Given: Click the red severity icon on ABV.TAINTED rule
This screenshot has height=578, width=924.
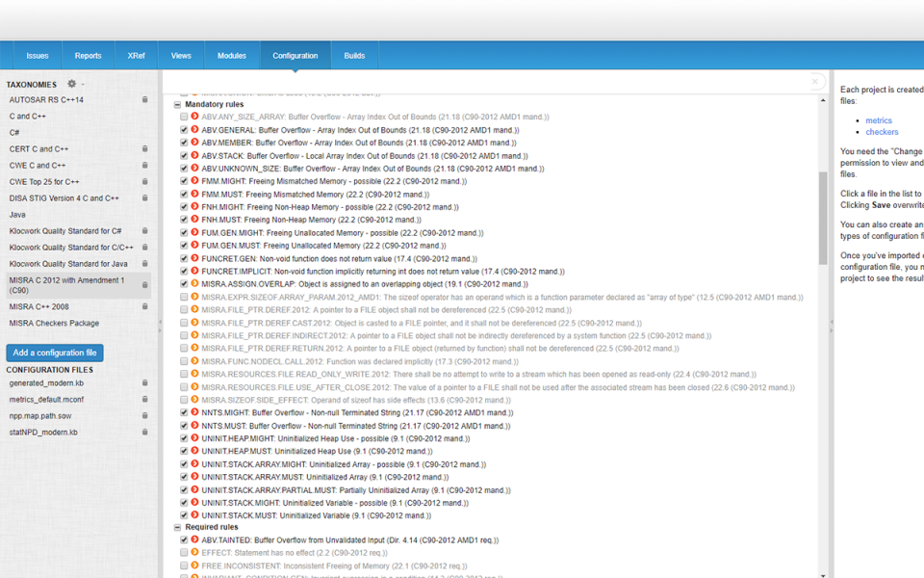Looking at the screenshot, I should pyautogui.click(x=195, y=539).
